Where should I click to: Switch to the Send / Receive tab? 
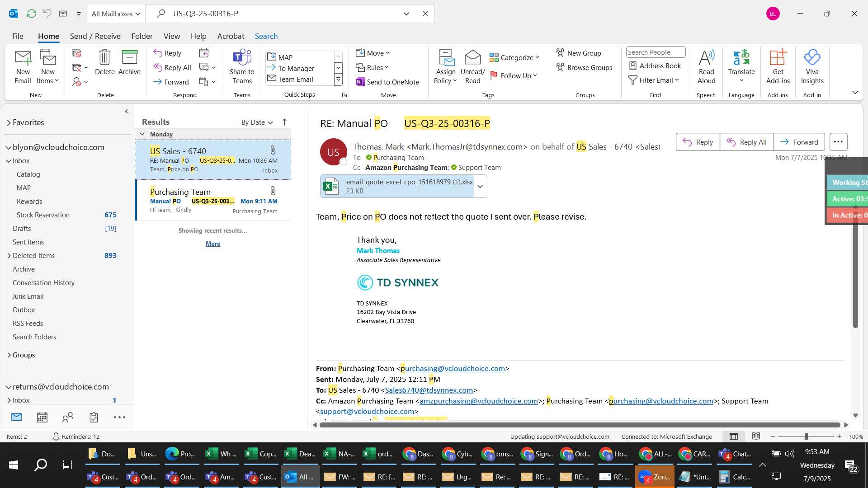tap(95, 36)
